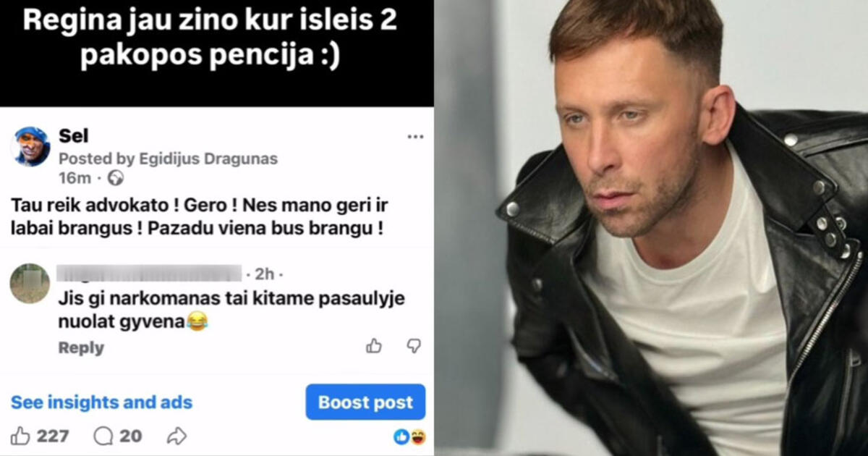Like the post using thumbs up icon
The height and width of the screenshot is (456, 868).
(21, 436)
